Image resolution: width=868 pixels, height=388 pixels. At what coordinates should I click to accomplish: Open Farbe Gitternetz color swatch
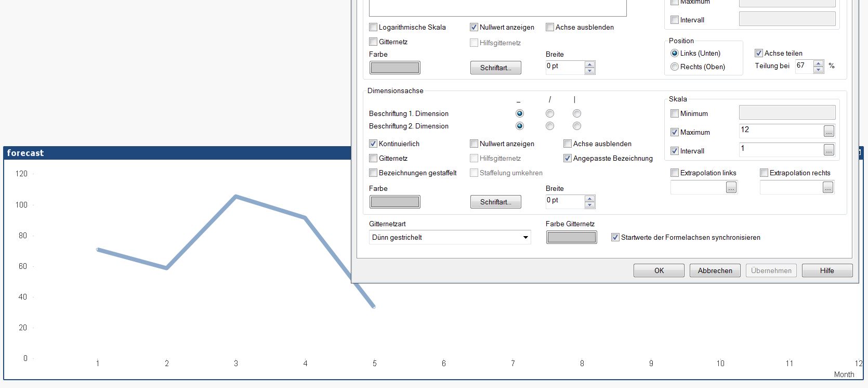tap(572, 237)
